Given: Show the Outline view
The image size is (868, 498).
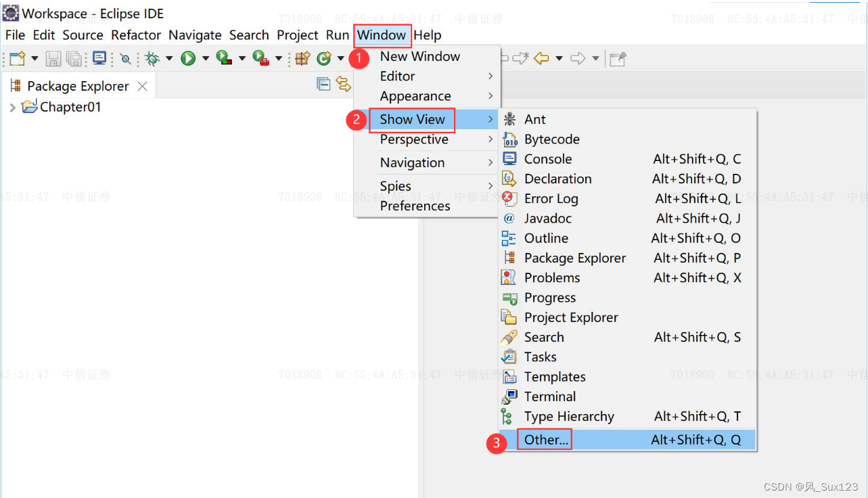Looking at the screenshot, I should (627, 238).
